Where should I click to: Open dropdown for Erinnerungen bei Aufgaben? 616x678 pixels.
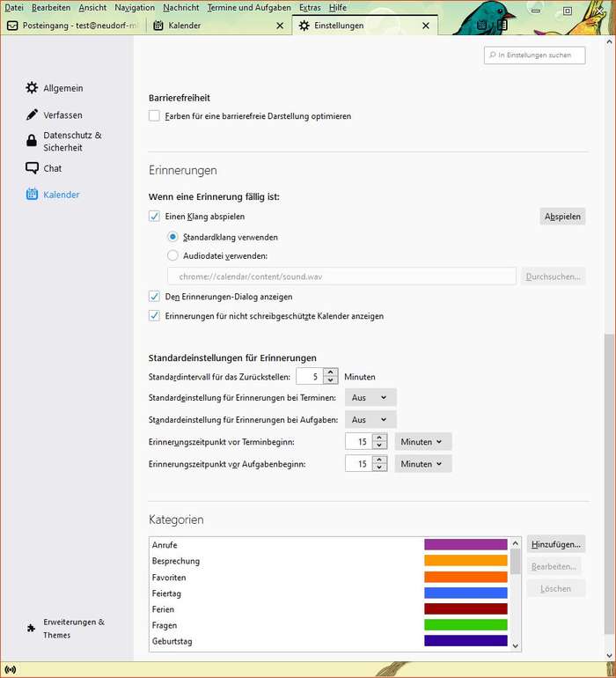click(x=370, y=420)
